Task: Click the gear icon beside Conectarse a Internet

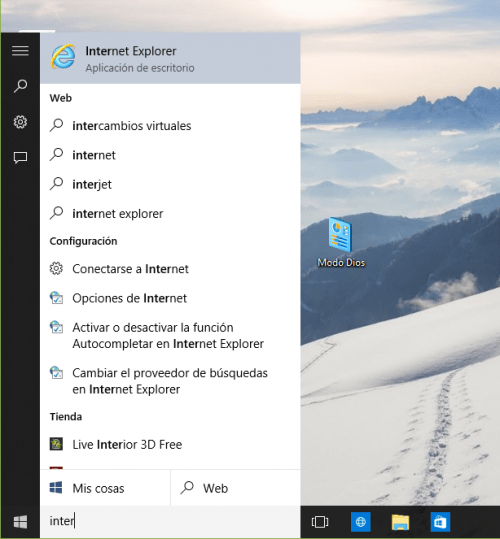Action: (56, 268)
